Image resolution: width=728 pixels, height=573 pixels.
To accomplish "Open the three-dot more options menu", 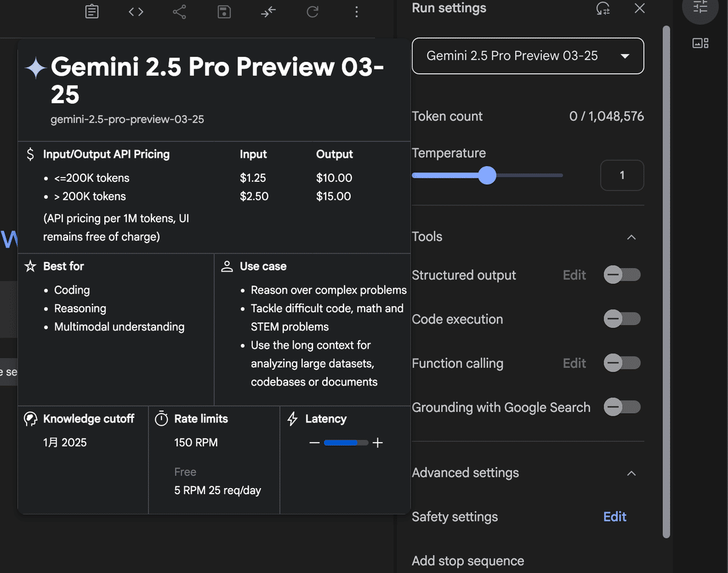I will pos(356,12).
